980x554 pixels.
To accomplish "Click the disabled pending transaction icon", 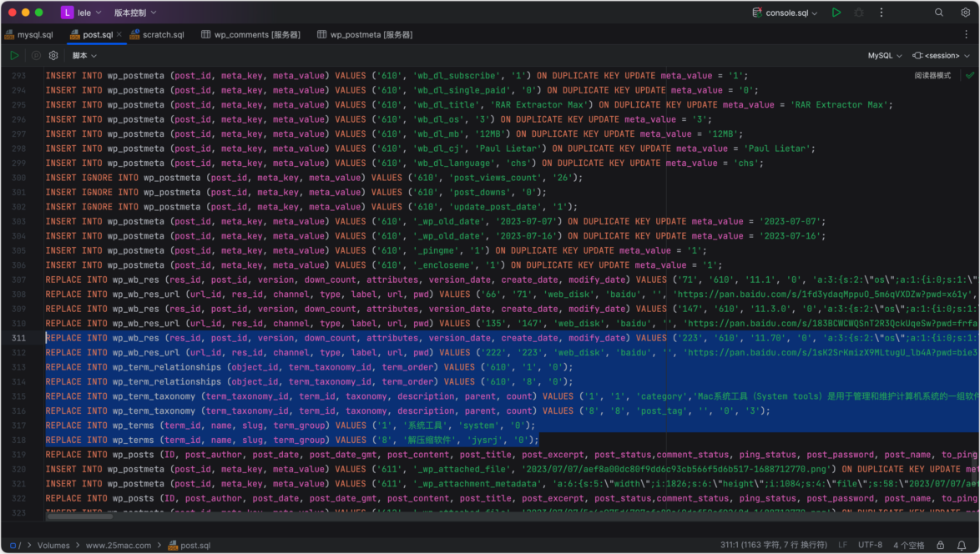I will [36, 56].
